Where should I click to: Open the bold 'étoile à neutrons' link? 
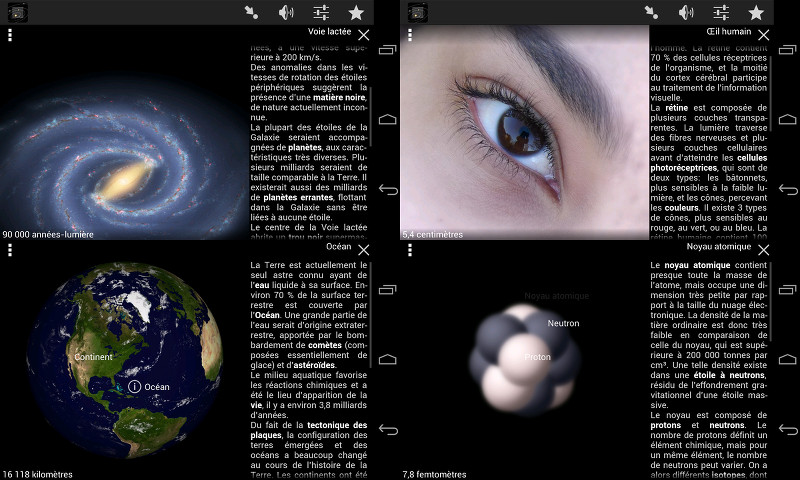[729, 375]
